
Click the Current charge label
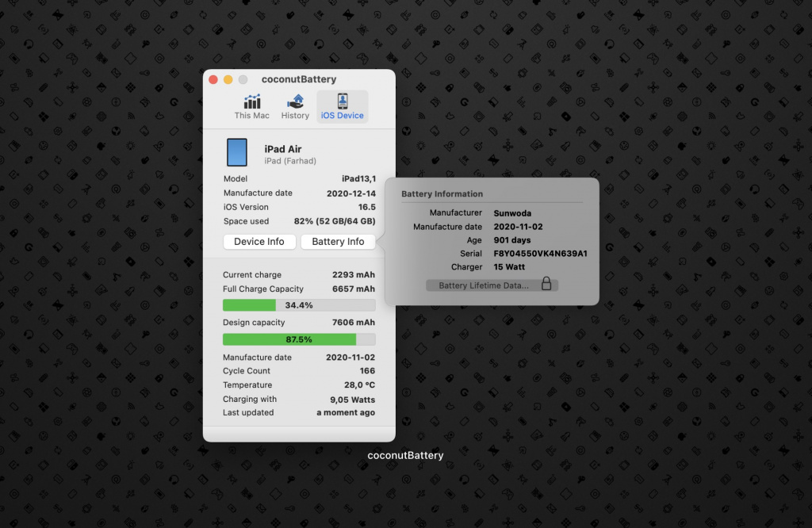pos(252,275)
